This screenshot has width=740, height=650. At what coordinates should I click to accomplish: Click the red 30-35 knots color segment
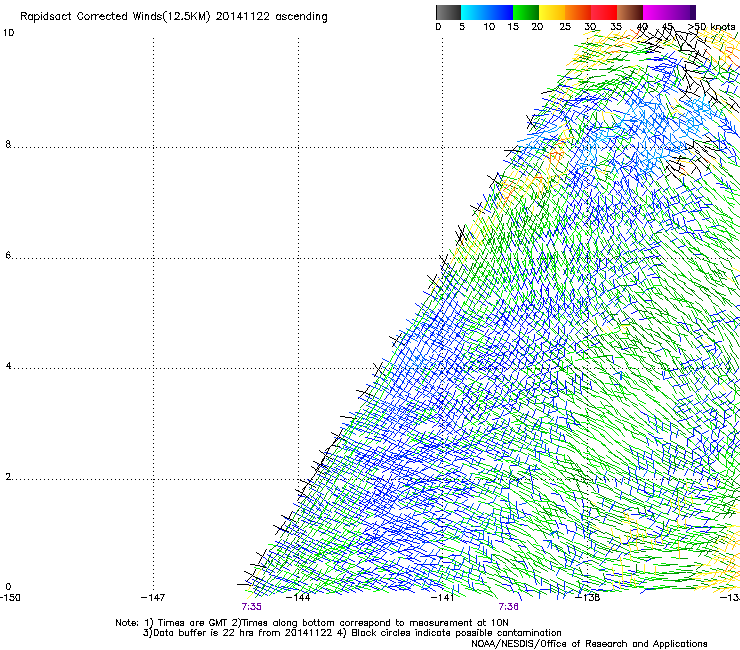[604, 12]
